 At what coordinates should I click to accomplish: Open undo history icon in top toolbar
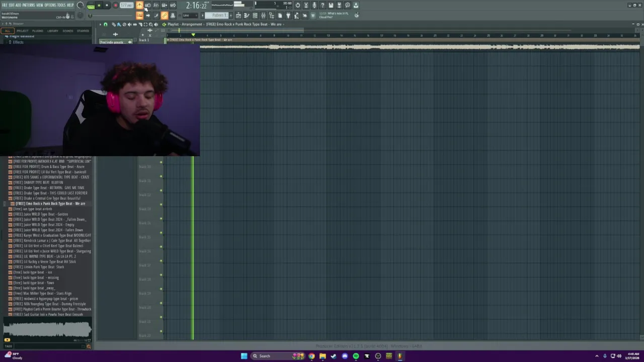pyautogui.click(x=297, y=5)
